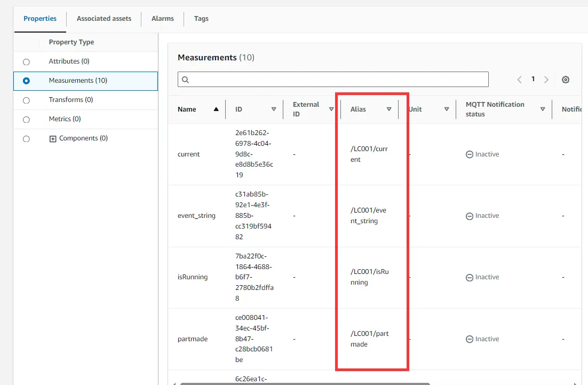Image resolution: width=588 pixels, height=385 pixels.
Task: Click alias /LC001/partmade
Action: (x=369, y=339)
